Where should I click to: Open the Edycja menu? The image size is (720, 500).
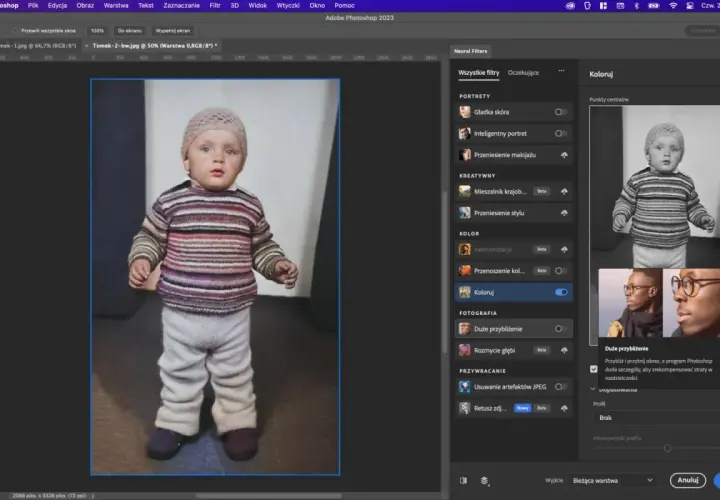tap(57, 6)
